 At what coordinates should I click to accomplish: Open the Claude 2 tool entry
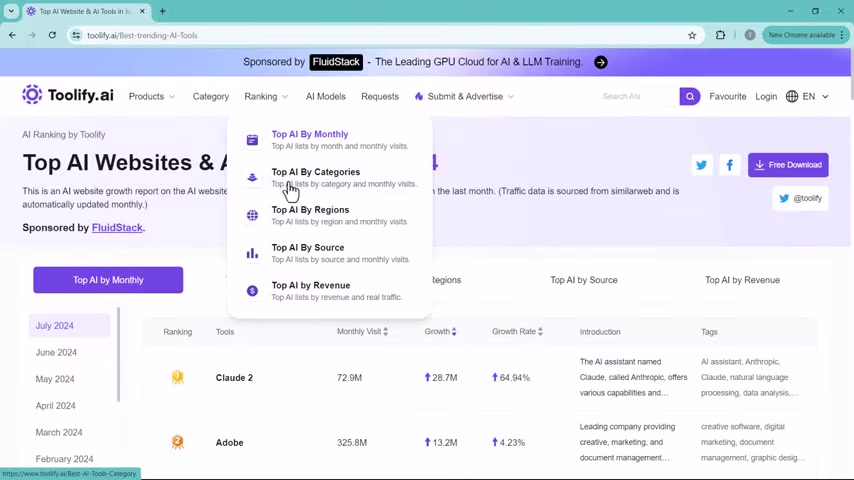tap(234, 378)
